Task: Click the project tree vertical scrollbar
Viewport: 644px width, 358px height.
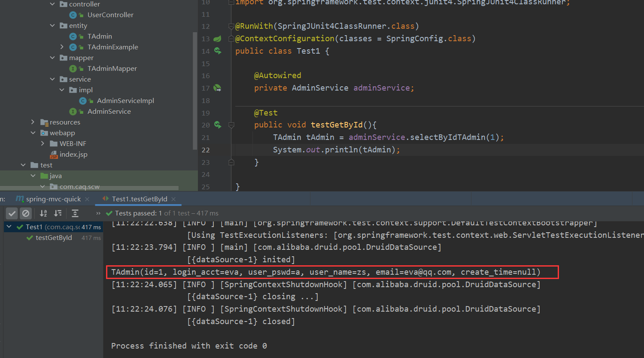Action: click(195, 91)
